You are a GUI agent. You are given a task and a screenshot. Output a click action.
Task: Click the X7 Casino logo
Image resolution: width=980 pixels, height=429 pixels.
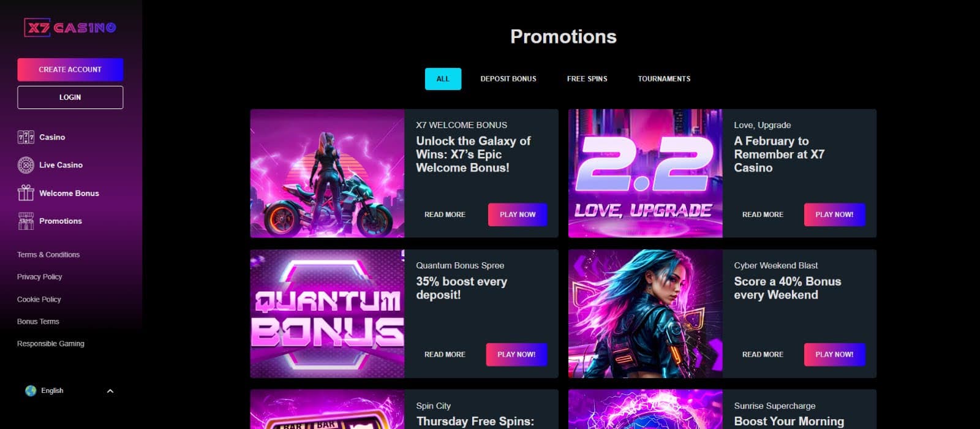point(70,28)
